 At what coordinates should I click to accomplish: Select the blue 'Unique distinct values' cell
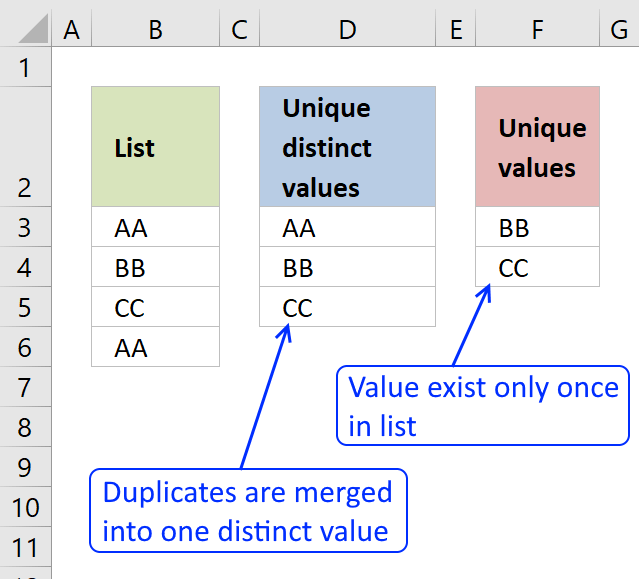347,147
